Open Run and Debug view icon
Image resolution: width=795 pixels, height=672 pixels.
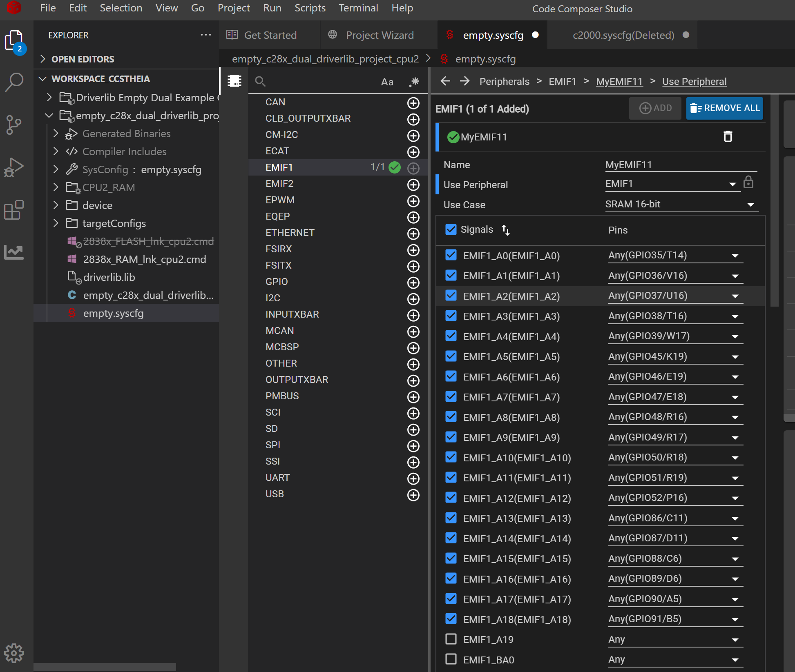pyautogui.click(x=14, y=167)
